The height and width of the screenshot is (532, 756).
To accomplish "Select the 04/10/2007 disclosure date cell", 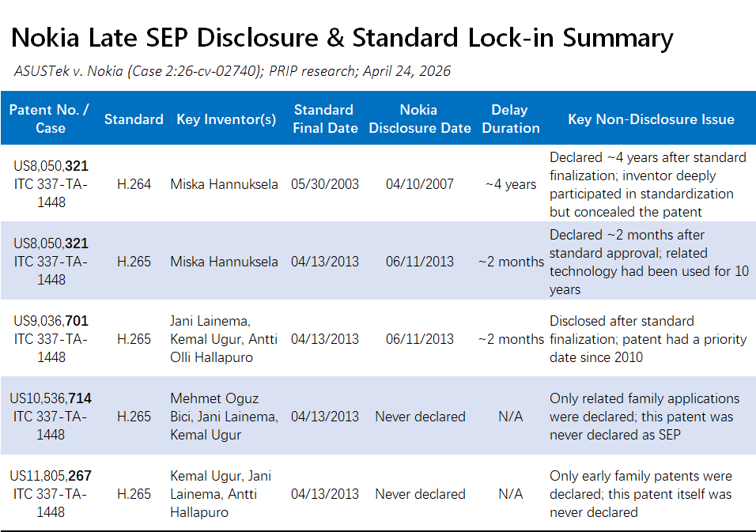I will (419, 184).
